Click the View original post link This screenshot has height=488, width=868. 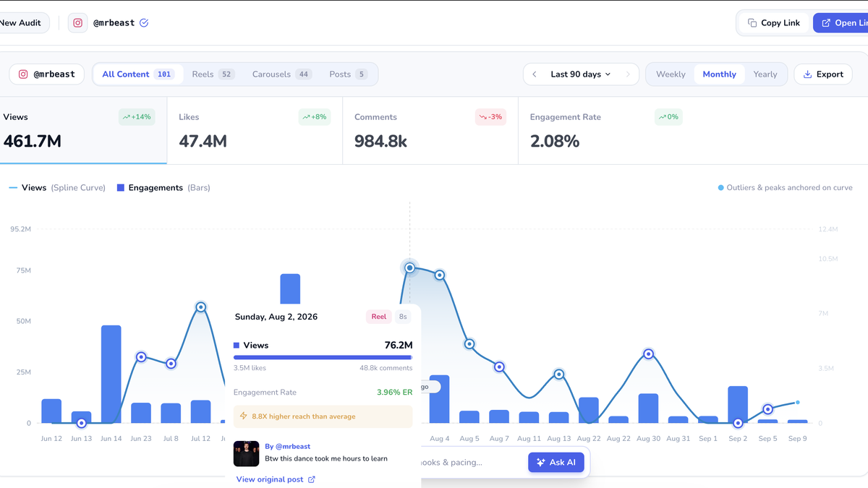pos(270,479)
